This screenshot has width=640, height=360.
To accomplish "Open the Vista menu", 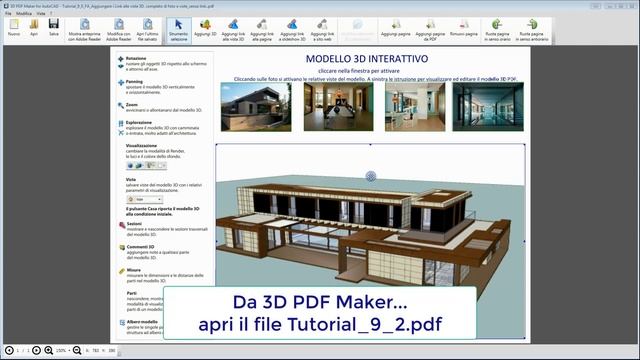I will 41,13.
